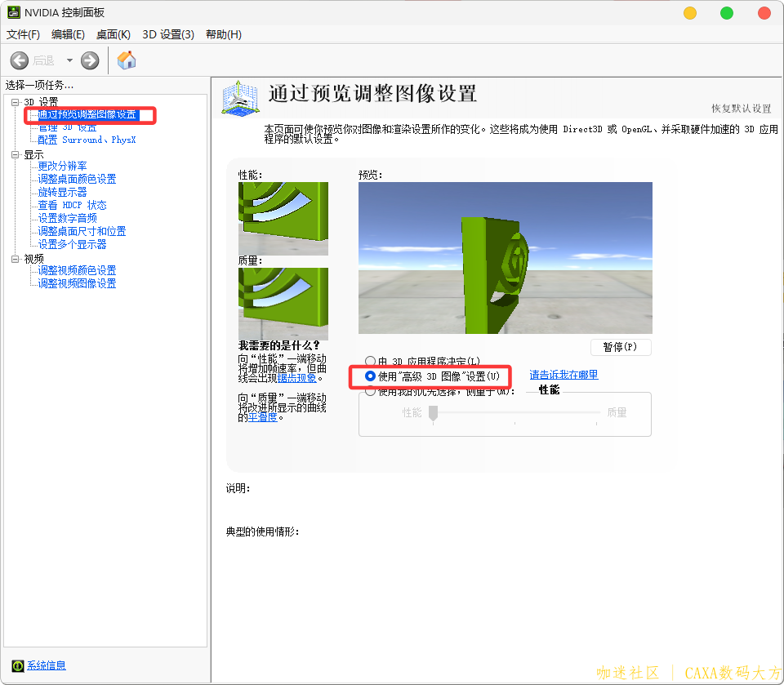784x685 pixels.
Task: Collapse the 显示 tree node
Action: click(15, 155)
